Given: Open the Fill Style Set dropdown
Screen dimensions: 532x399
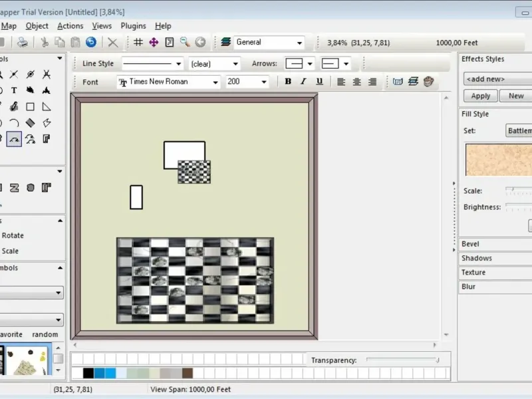Looking at the screenshot, I should (519, 130).
